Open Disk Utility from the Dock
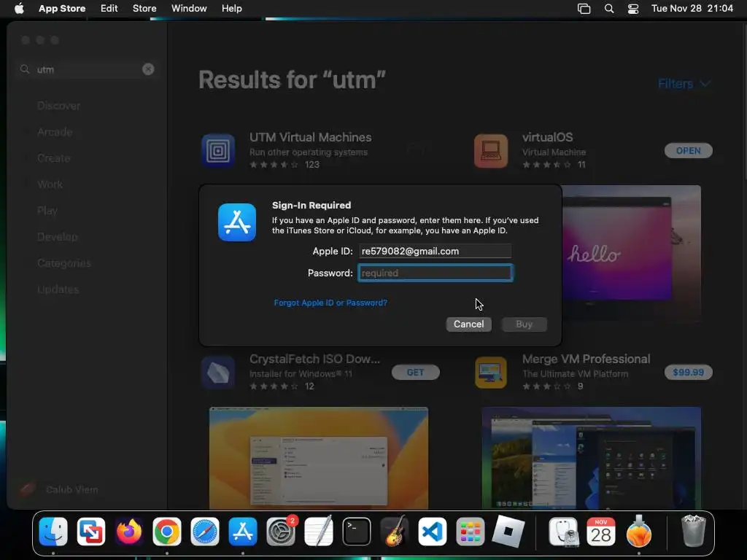 pos(563,532)
